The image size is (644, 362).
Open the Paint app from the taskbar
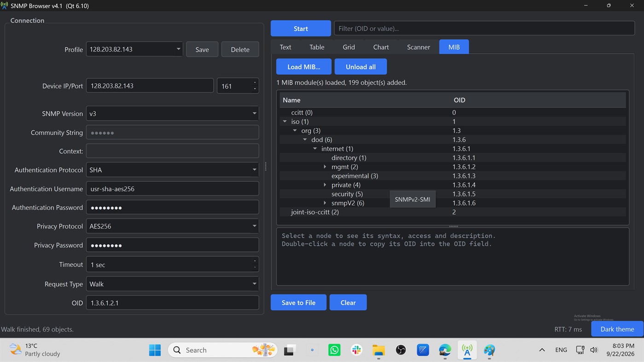489,350
